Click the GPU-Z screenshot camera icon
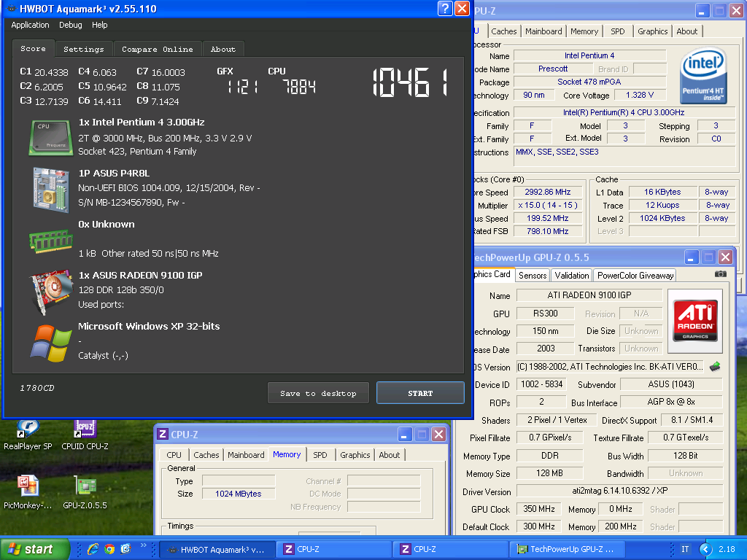This screenshot has width=747, height=560. [x=720, y=274]
